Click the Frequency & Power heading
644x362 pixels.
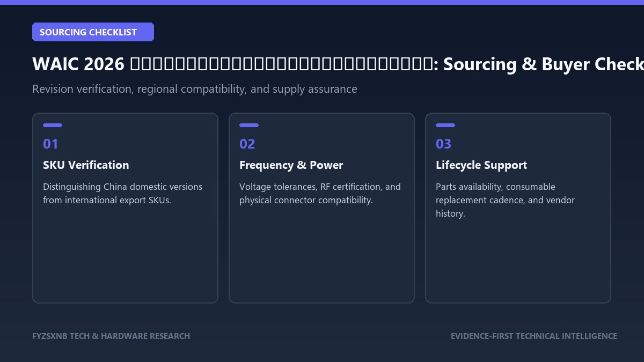click(291, 165)
